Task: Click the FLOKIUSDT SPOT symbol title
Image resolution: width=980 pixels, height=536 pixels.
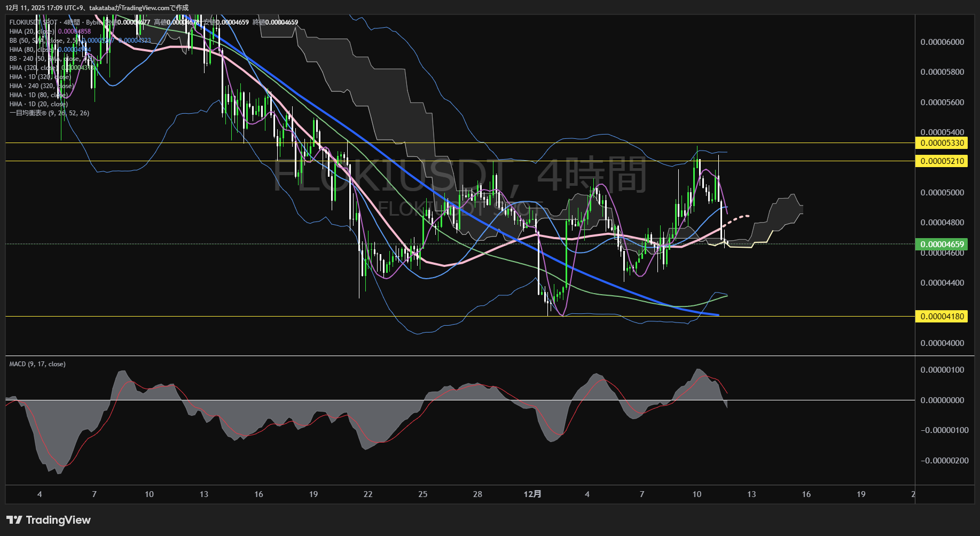Action: (x=33, y=22)
